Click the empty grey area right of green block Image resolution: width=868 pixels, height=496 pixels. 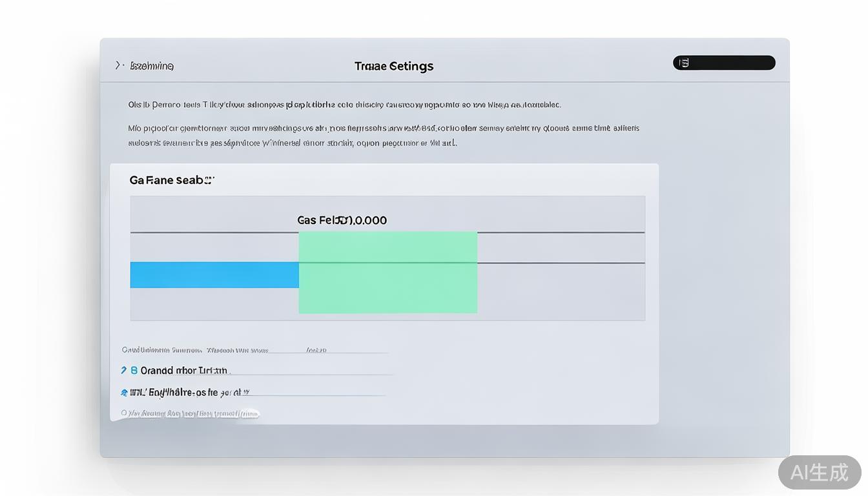point(561,291)
